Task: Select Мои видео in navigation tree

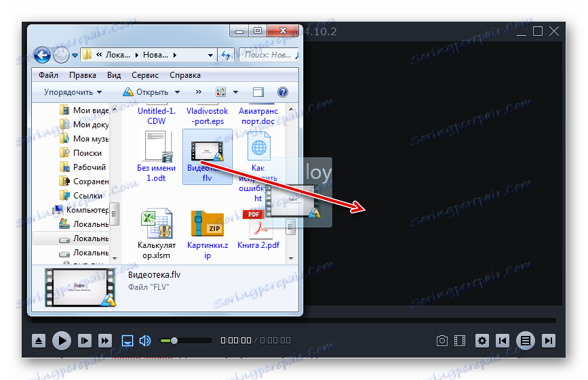Action: coord(84,110)
